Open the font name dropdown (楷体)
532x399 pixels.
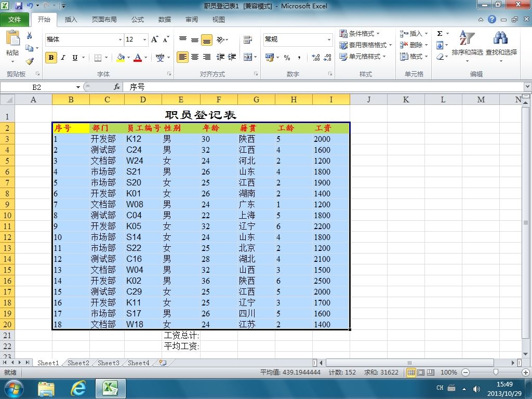[x=120, y=39]
